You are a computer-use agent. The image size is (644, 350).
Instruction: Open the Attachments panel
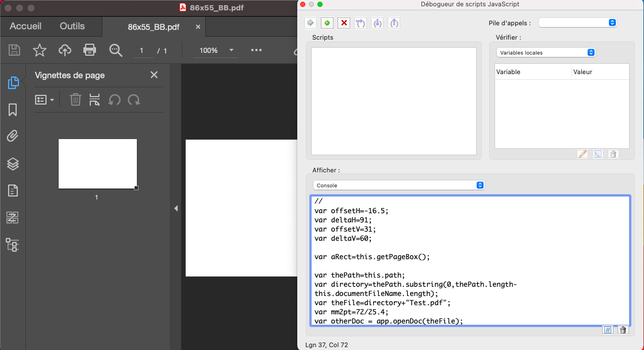point(13,136)
